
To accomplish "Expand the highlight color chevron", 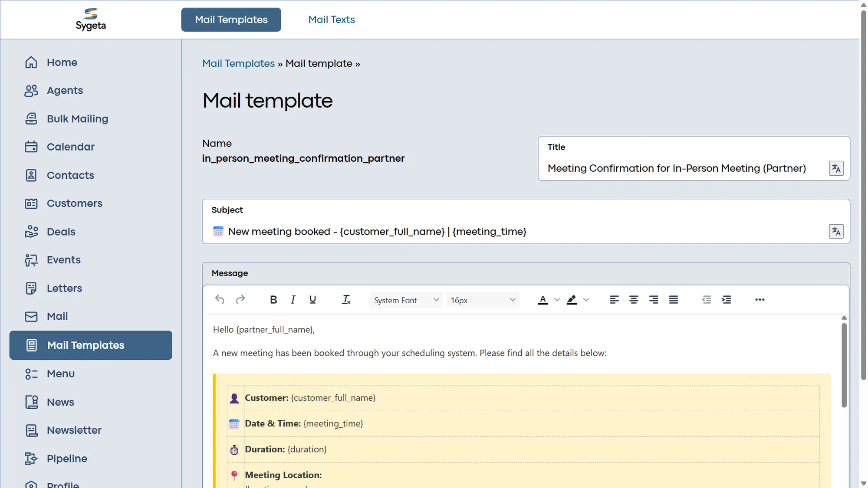I will click(587, 299).
